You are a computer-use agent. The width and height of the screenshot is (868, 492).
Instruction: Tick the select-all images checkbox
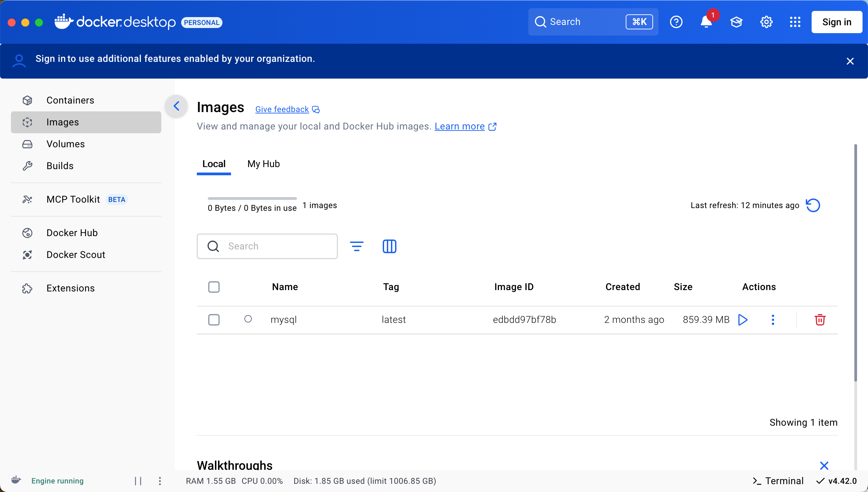[214, 287]
